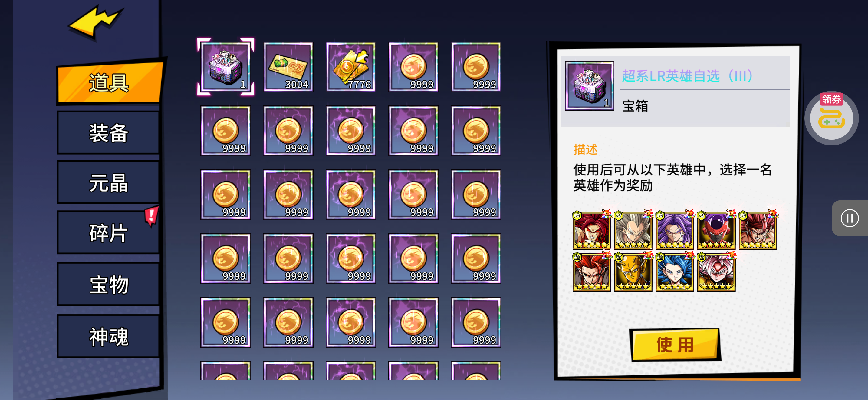Screen dimensions: 868x400
Task: Tap the chest icon in detail panel
Action: tap(590, 86)
